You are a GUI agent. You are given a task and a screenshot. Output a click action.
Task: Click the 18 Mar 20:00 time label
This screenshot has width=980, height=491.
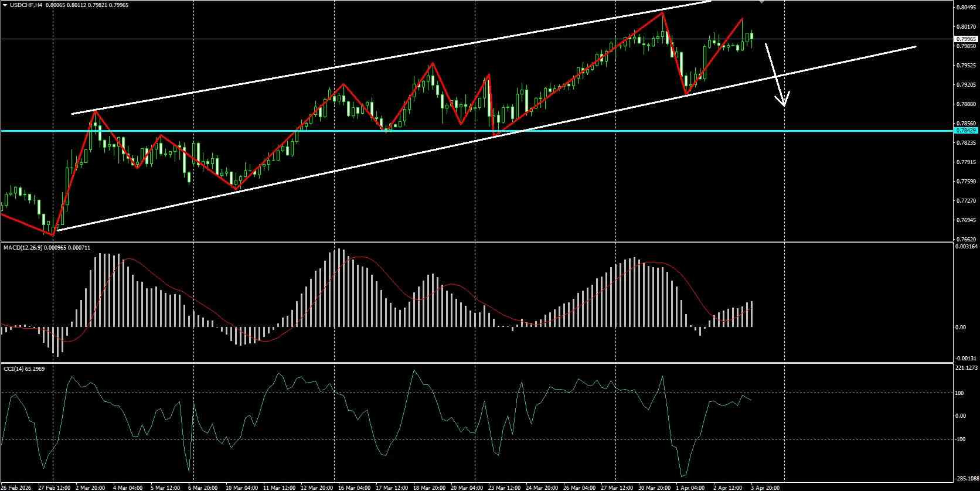point(429,487)
